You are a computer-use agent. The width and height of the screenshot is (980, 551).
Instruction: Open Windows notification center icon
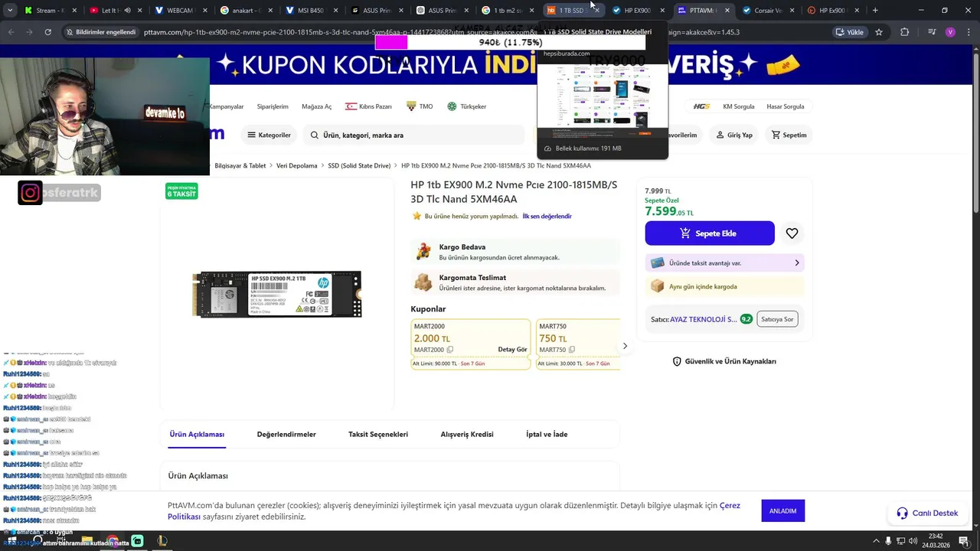(965, 540)
